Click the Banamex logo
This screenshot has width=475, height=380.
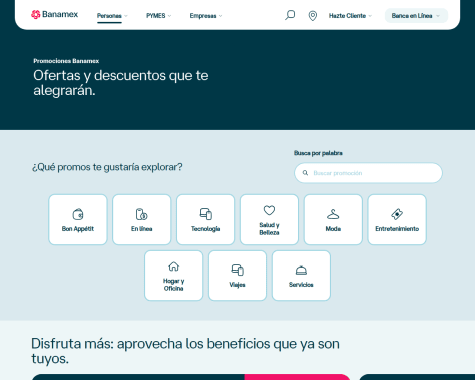54,14
